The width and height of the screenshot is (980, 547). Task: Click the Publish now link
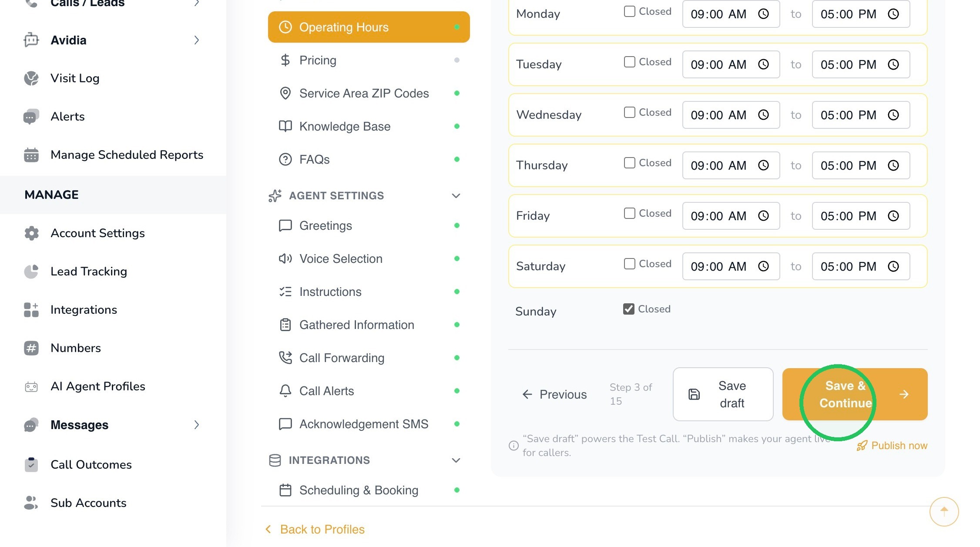click(x=892, y=446)
